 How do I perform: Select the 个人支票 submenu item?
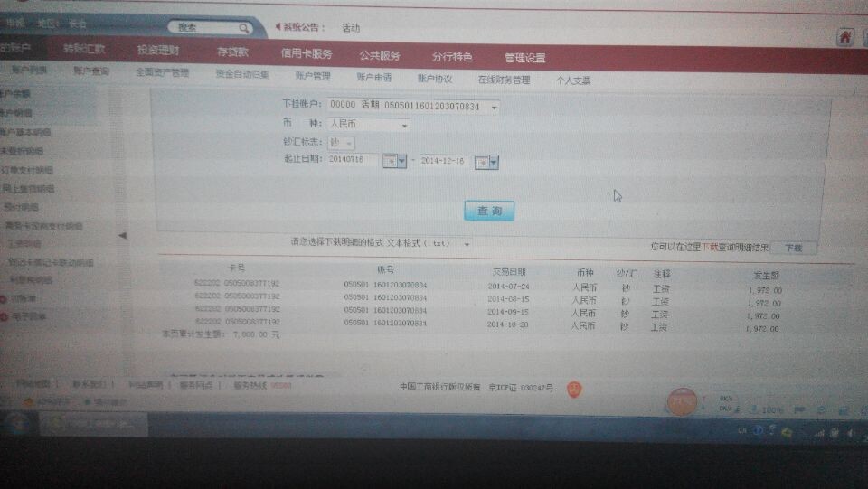(573, 80)
